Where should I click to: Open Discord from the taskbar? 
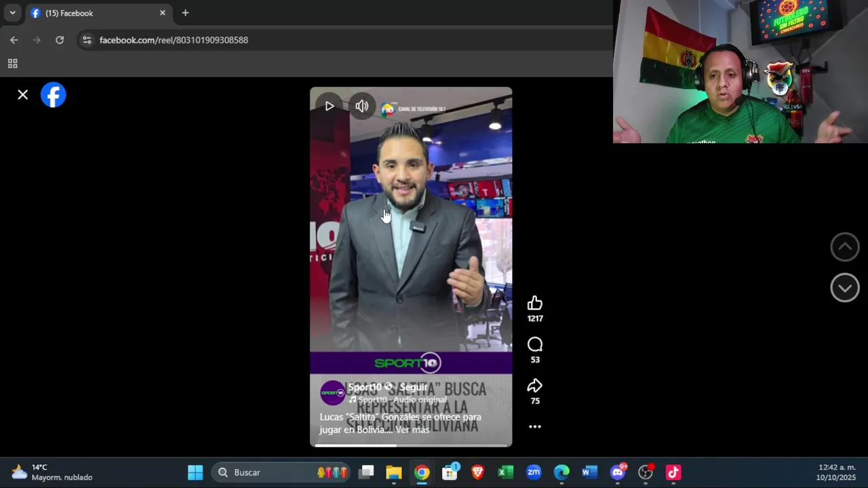618,472
